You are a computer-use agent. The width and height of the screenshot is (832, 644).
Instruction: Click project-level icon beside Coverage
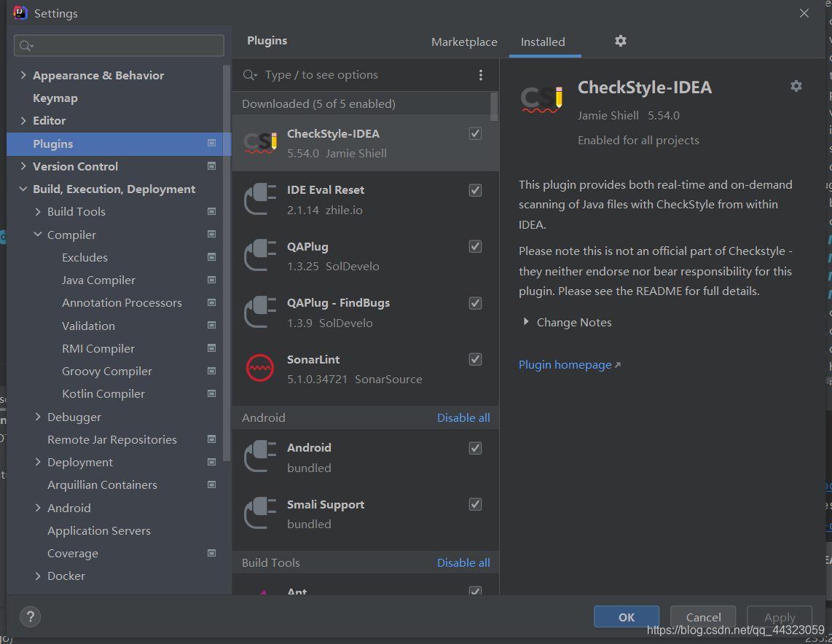pos(211,553)
